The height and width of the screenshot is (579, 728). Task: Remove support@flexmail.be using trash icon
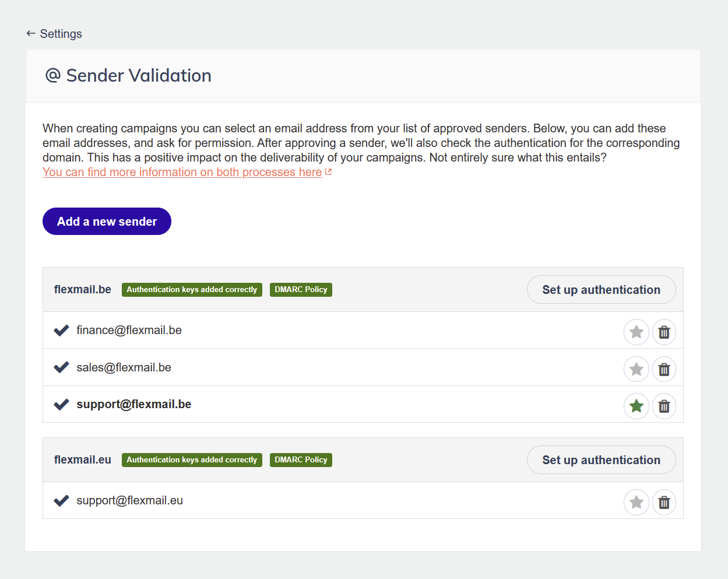(x=664, y=406)
